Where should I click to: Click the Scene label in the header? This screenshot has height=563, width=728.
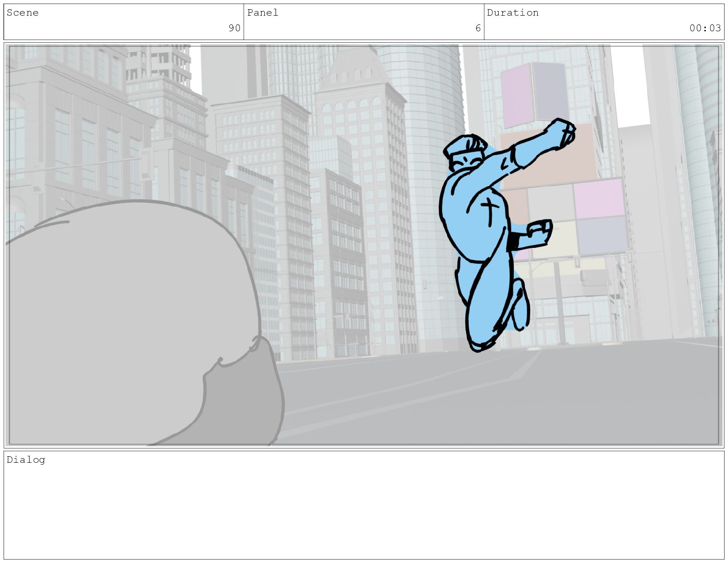click(23, 13)
